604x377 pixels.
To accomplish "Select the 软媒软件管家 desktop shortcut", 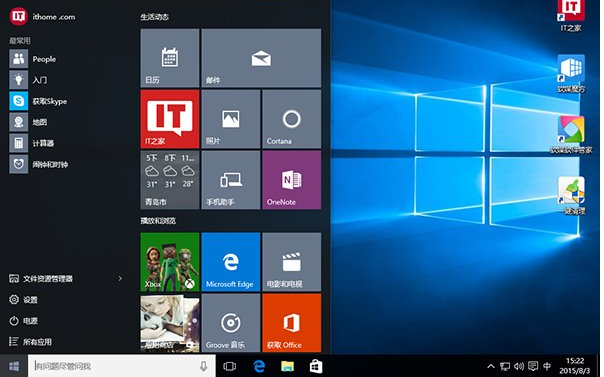I will click(x=571, y=134).
